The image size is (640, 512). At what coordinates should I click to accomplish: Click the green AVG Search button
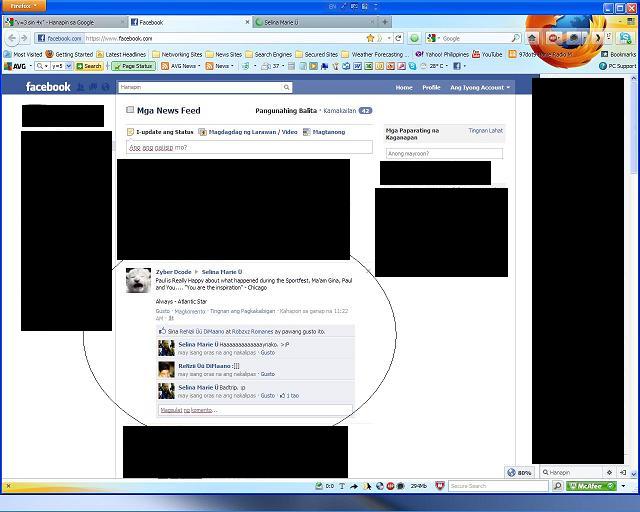pyautogui.click(x=89, y=66)
